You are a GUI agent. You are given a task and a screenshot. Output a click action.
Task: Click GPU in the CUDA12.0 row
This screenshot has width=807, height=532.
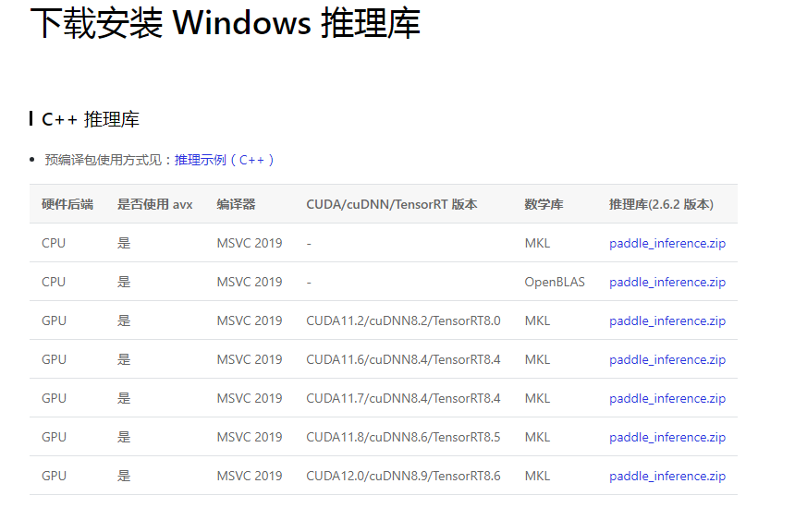[54, 476]
